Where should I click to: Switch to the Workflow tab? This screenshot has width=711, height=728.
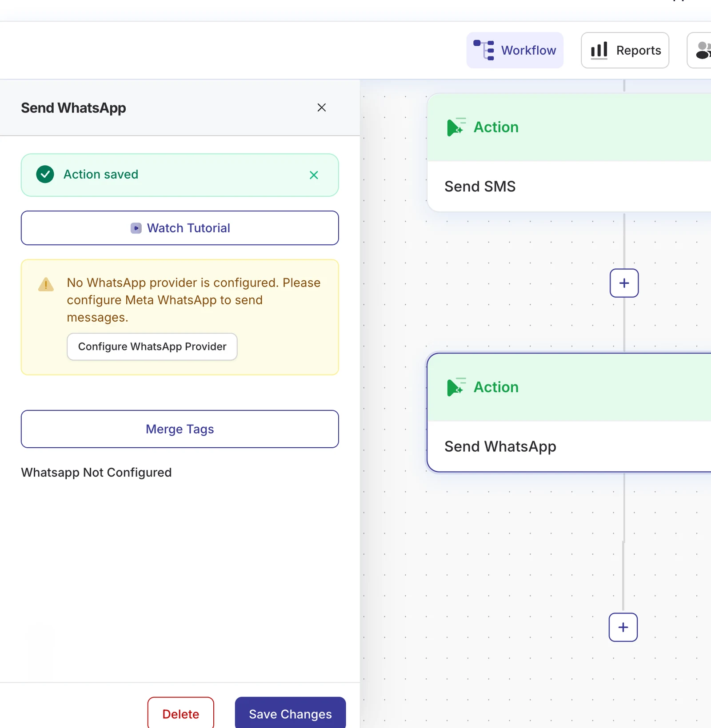pos(515,50)
